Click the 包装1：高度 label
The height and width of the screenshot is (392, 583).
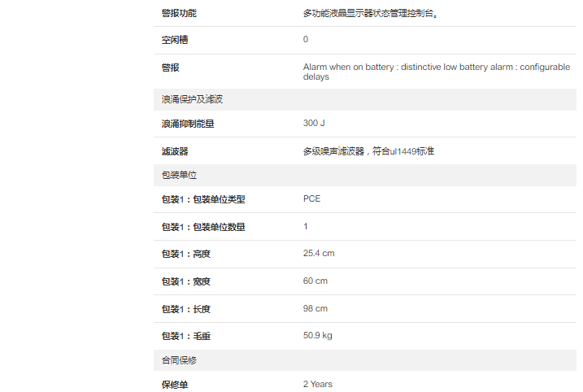point(185,254)
